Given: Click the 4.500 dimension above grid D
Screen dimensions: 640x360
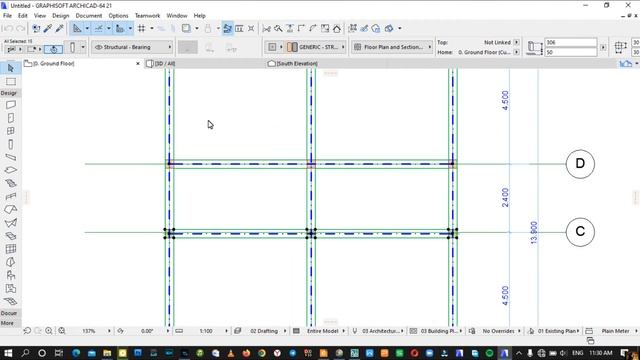Looking at the screenshot, I should 505,100.
